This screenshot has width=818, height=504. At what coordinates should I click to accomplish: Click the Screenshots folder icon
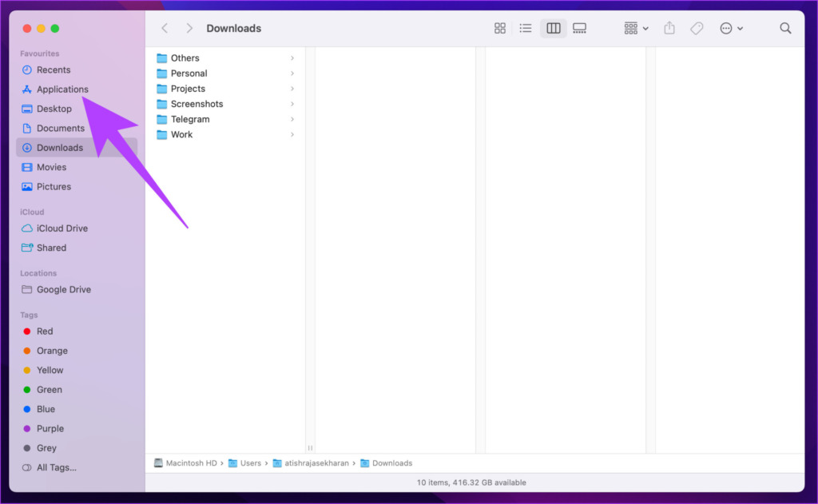click(161, 104)
